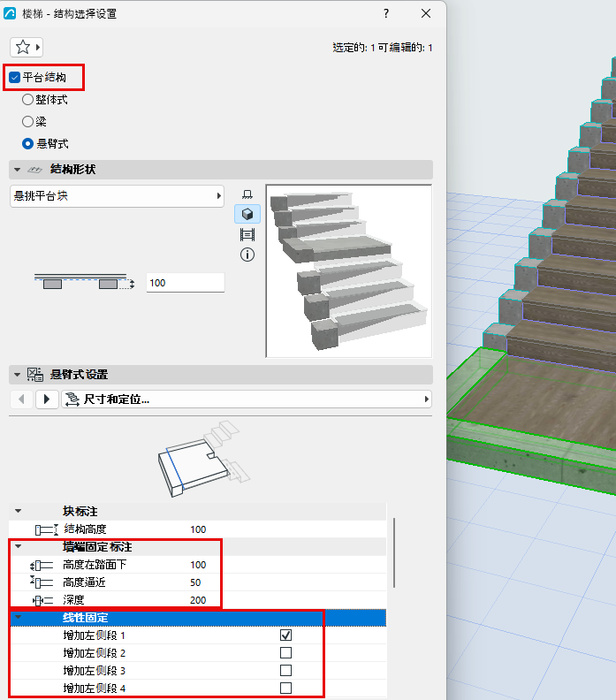The height and width of the screenshot is (700, 616).
Task: Click parameter list vertical scrollbar
Action: (x=393, y=552)
